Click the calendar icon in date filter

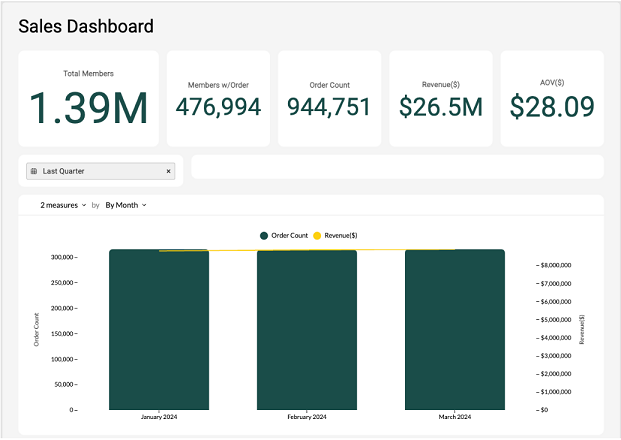(34, 171)
